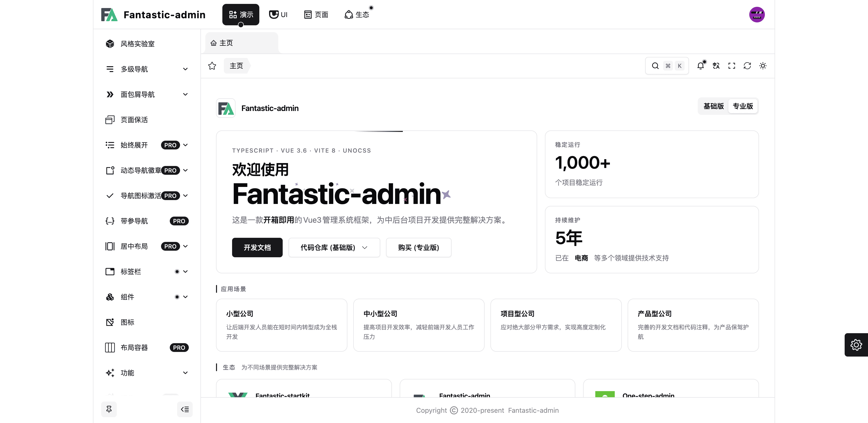Select the 页面 top navigation tab
The image size is (868, 423).
316,15
